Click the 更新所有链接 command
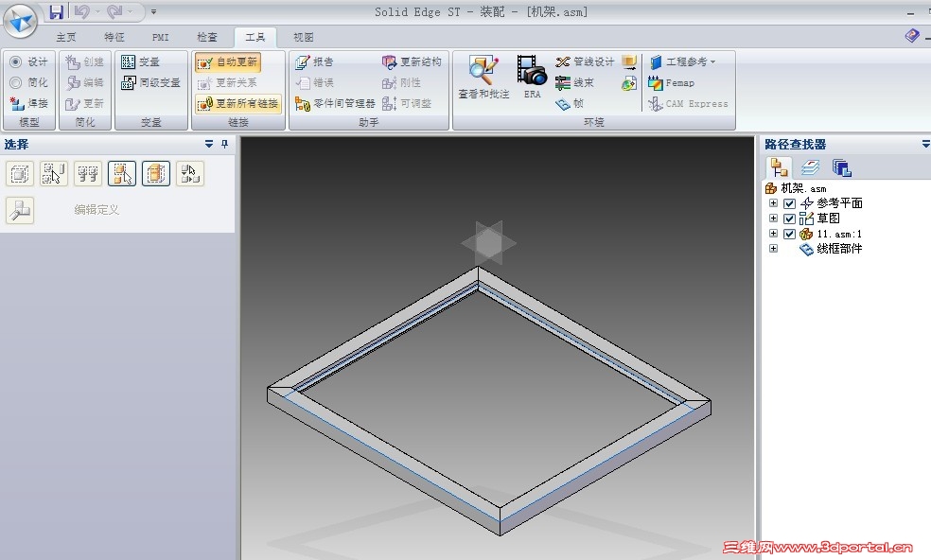Image resolution: width=931 pixels, height=560 pixels. tap(237, 103)
